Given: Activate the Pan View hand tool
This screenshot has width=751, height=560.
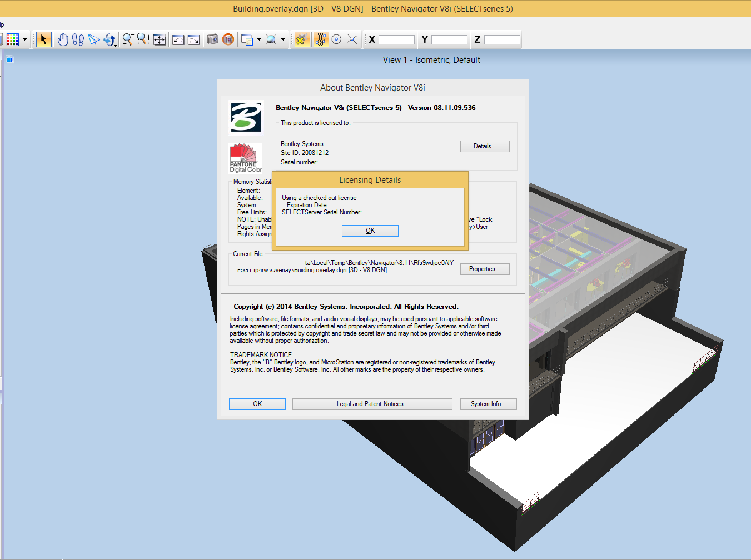Looking at the screenshot, I should click(63, 39).
